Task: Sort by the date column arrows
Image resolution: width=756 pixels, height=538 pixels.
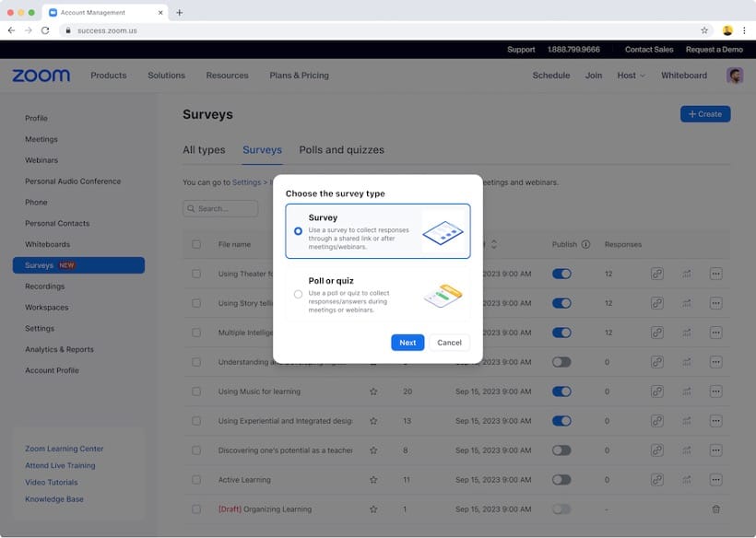Action: click(494, 244)
